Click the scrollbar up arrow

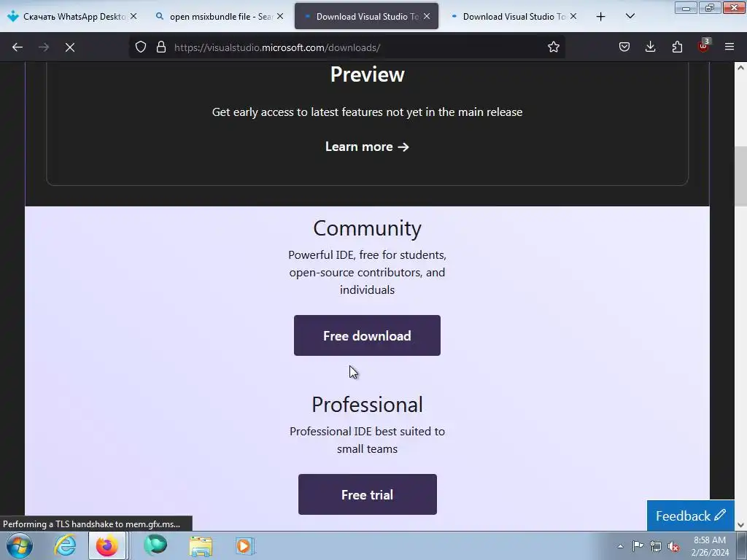[740, 68]
